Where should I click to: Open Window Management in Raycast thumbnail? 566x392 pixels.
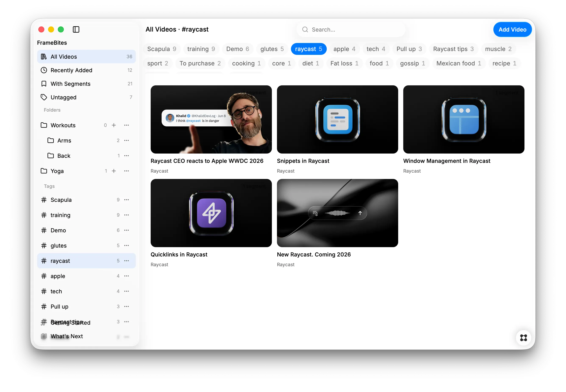tap(464, 119)
